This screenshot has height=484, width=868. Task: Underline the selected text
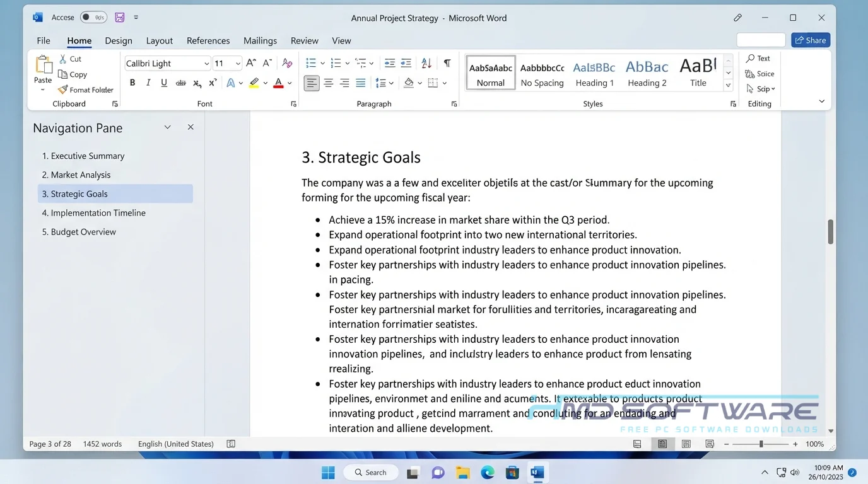click(x=164, y=83)
